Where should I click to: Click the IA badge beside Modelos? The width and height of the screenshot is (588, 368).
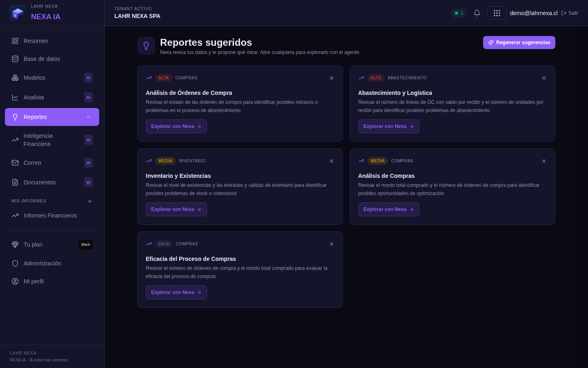pyautogui.click(x=88, y=78)
